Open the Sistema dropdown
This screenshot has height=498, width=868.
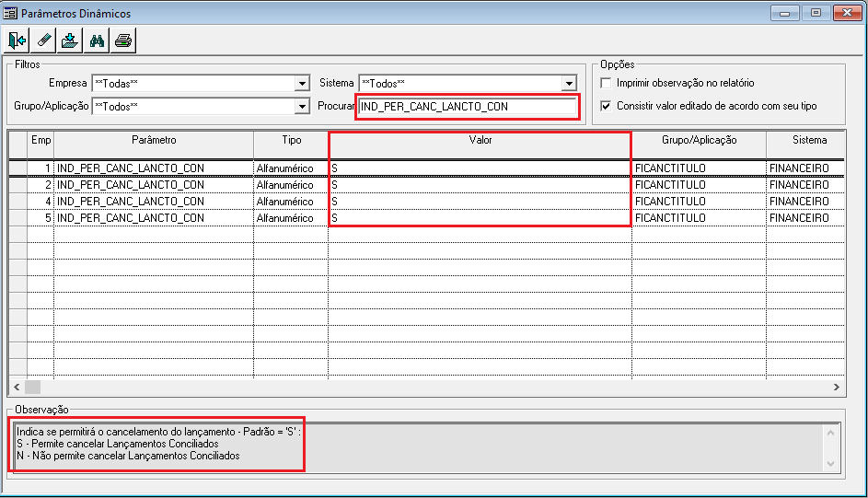pyautogui.click(x=569, y=84)
